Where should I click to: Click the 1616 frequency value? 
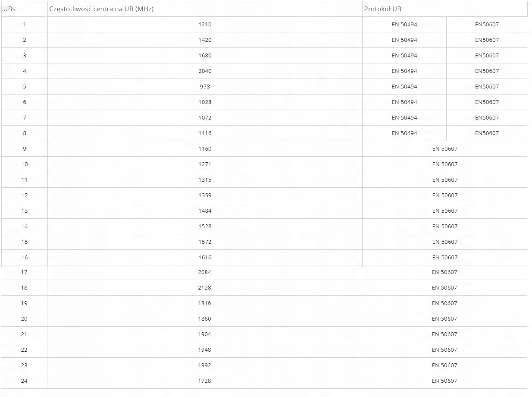click(205, 258)
